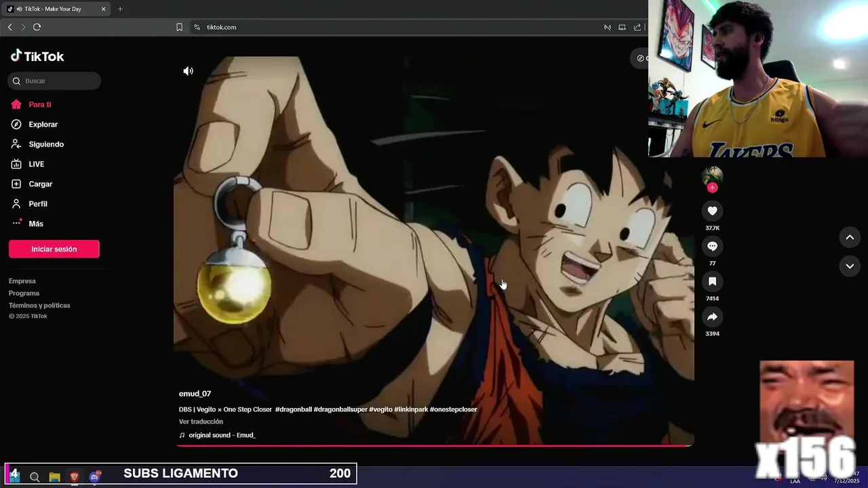Open Siguiendo in the sidebar
Viewport: 868px width, 488px height.
(x=37, y=144)
